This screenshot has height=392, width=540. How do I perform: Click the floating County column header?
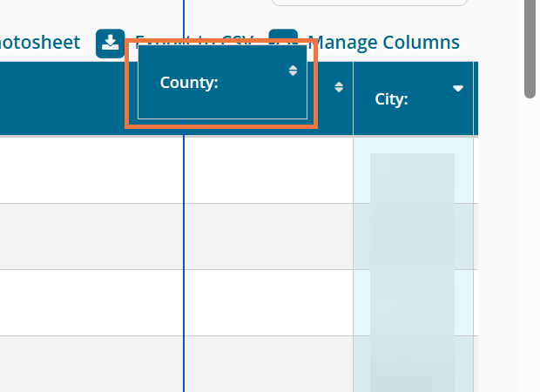pyautogui.click(x=209, y=83)
